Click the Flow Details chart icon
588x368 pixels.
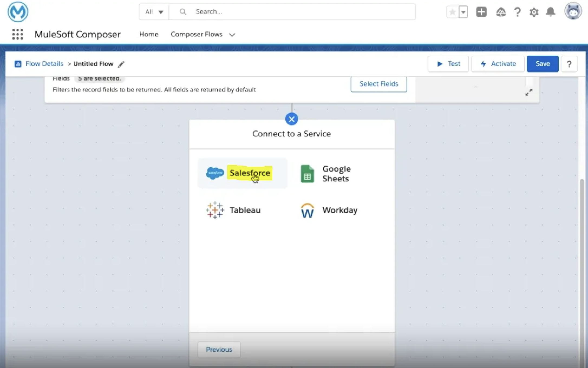coord(18,64)
